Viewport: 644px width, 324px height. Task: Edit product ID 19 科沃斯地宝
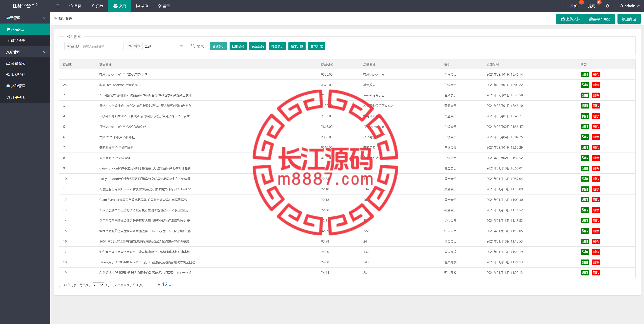click(584, 273)
